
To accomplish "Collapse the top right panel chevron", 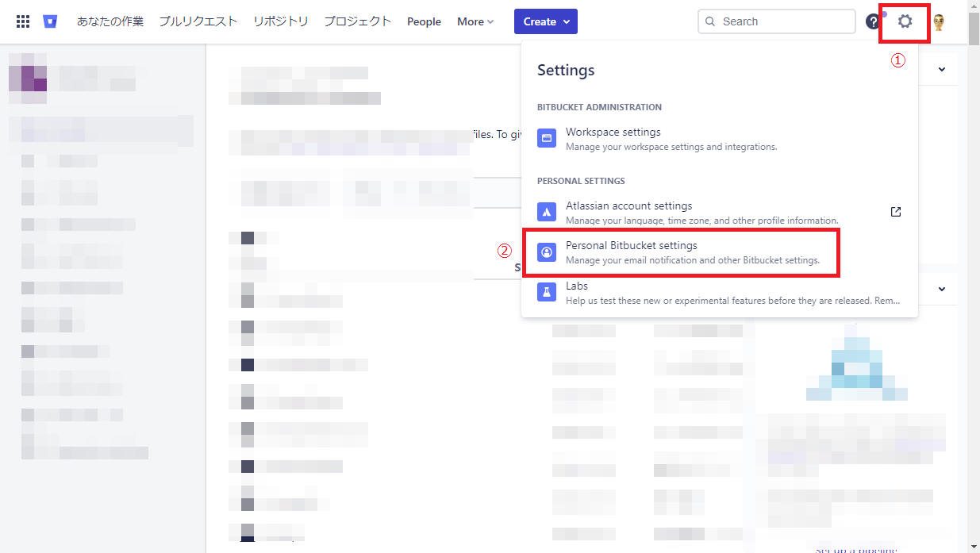I will click(941, 69).
